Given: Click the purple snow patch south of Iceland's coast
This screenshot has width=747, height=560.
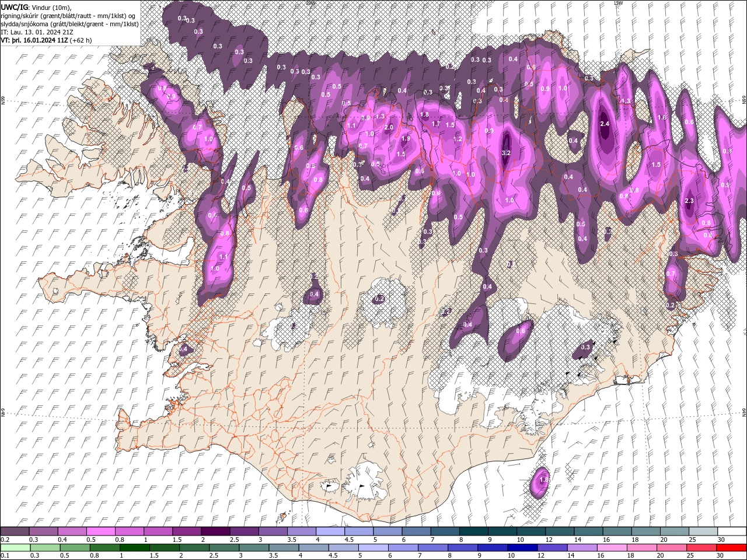Looking at the screenshot, I should (540, 482).
